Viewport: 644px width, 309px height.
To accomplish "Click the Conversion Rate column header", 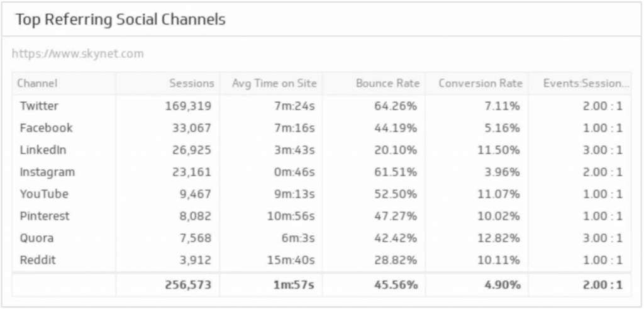I will pos(480,84).
